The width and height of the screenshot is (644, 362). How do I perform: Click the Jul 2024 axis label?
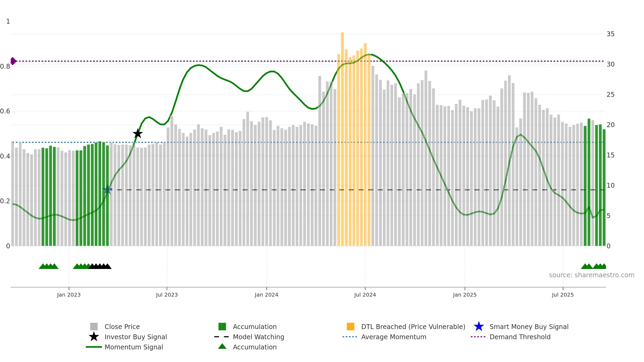(365, 295)
